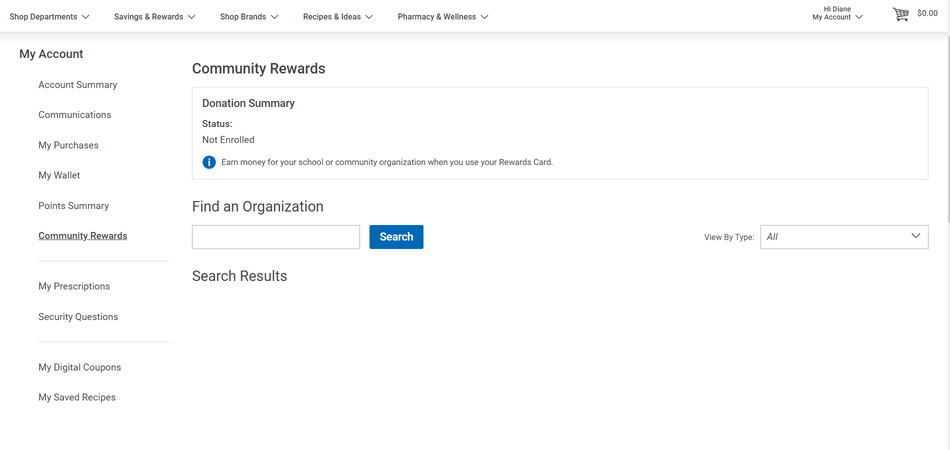Select My Purchases in the sidebar
This screenshot has width=950, height=450.
pyautogui.click(x=68, y=145)
